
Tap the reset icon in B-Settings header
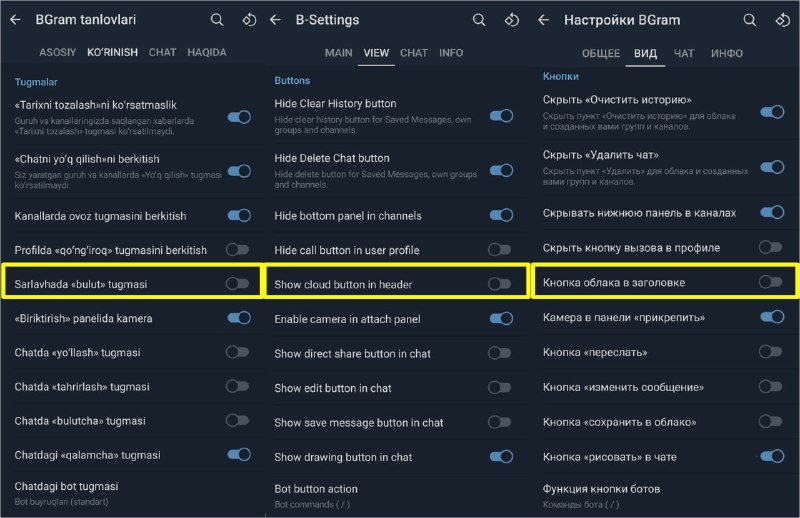pyautogui.click(x=512, y=20)
